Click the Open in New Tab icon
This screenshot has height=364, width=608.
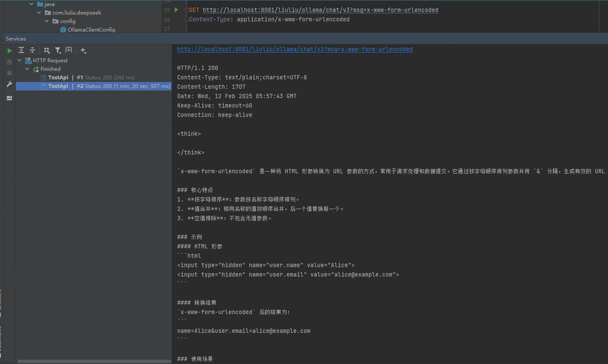(69, 50)
